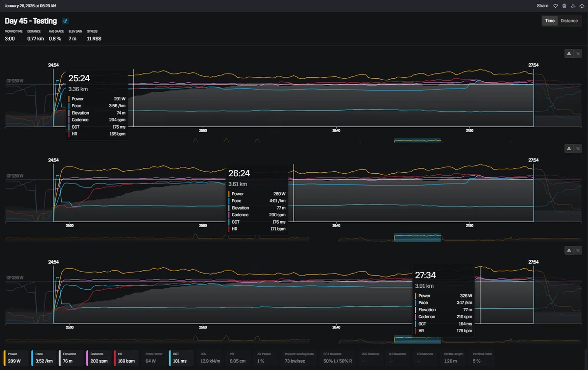Toggle the Cadence metric in bottom bar
588x370 pixels.
99,358
